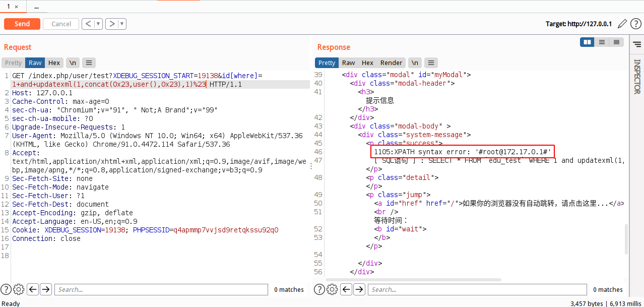This screenshot has width=644, height=307.
Task: Click the 'Sec-Fetch-Mode: navigate' line
Action: tap(60, 187)
